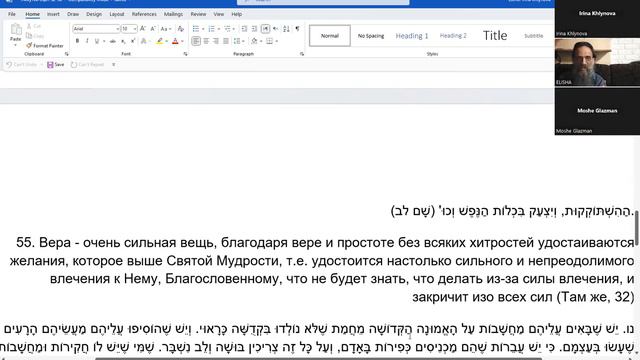
Task: Toggle italic formatting
Action: coord(87,41)
